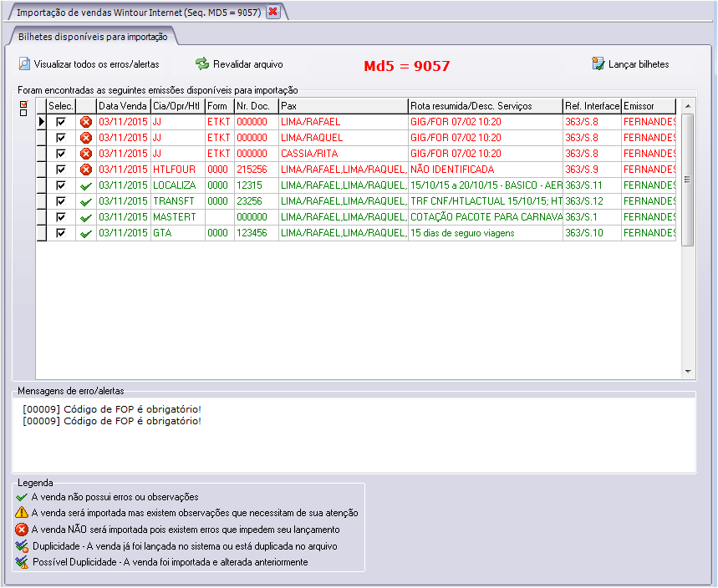Sort by the Selec. column header
Screen dimensions: 718x588
[61, 106]
